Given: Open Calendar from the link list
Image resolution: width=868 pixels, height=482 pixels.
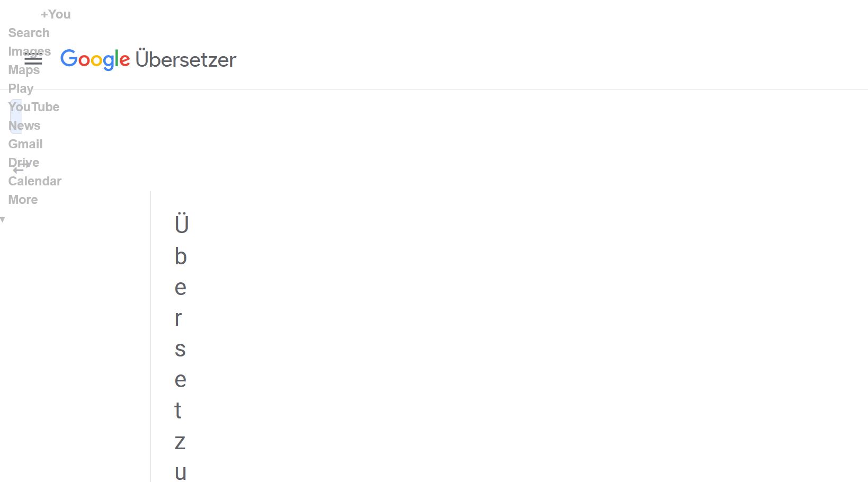Looking at the screenshot, I should [x=35, y=181].
